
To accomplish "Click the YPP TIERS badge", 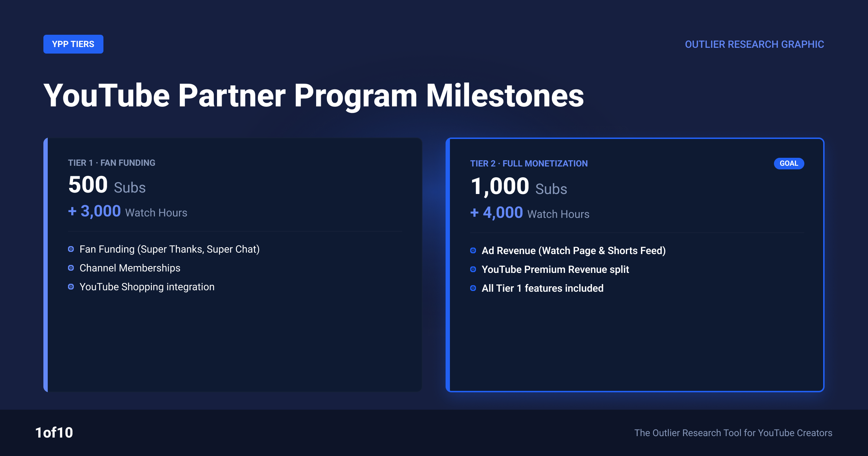I will (73, 44).
